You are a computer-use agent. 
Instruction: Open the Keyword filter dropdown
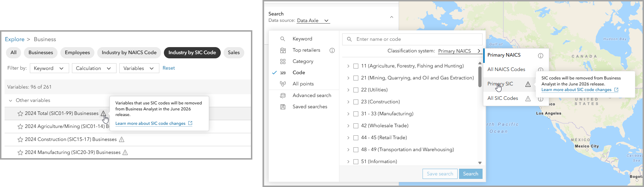[x=49, y=68]
